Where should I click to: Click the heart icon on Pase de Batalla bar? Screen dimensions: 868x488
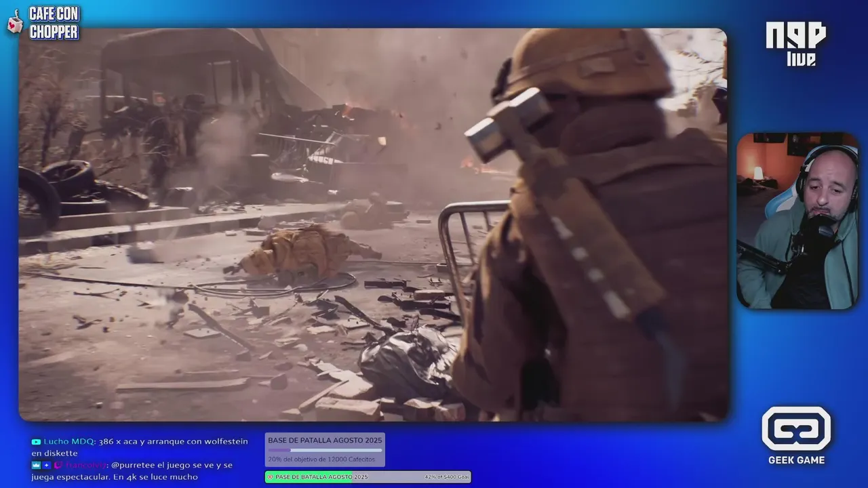[270, 477]
